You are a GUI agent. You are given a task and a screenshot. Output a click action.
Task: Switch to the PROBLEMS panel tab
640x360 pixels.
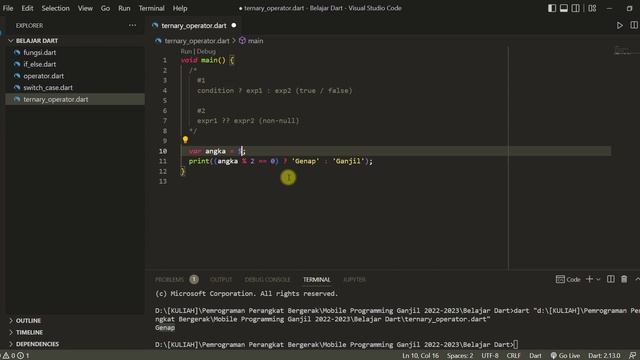pos(169,280)
